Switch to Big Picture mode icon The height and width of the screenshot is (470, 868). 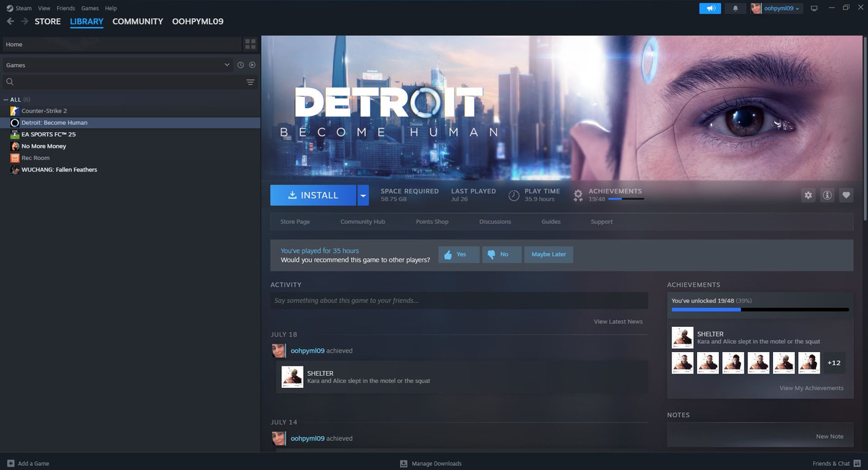tap(814, 8)
